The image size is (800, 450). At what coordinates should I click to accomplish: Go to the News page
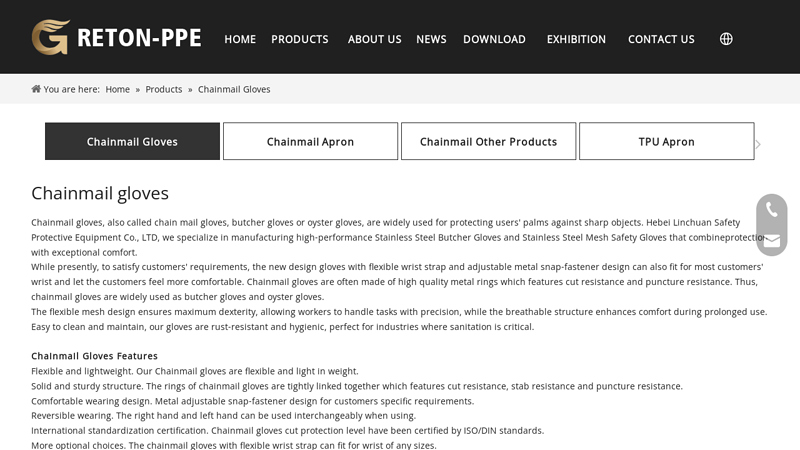coord(431,39)
